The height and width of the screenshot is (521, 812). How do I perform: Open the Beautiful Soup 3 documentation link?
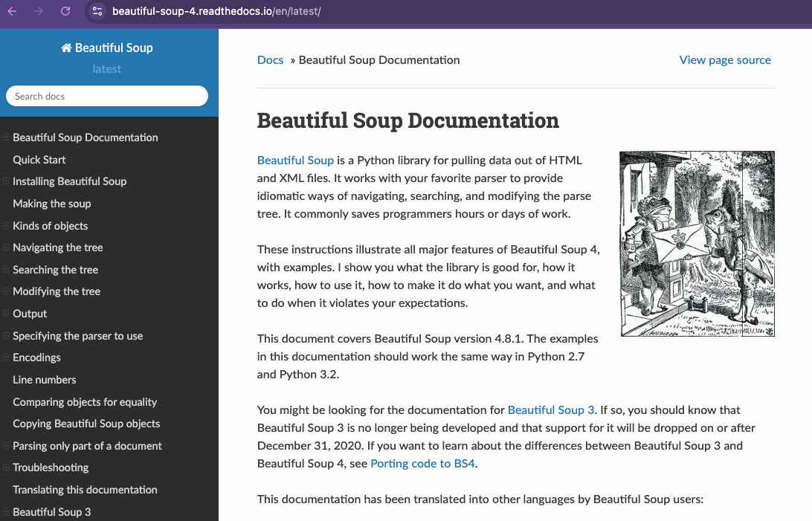pyautogui.click(x=551, y=410)
